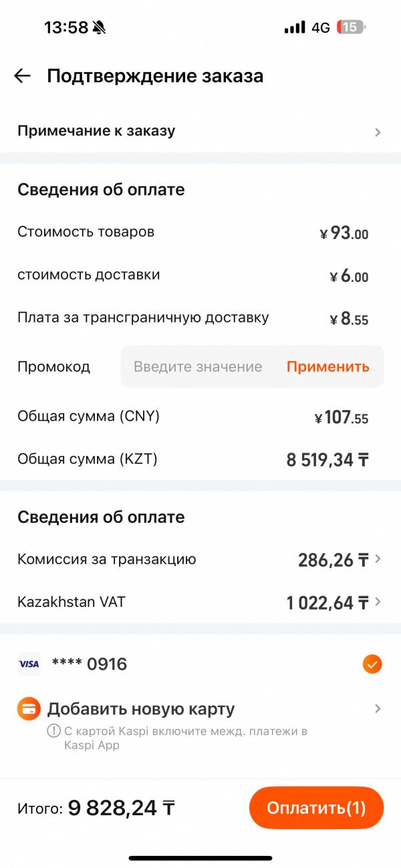Expand the Примечание к заказу row
Screen dimensions: 401x868
[x=378, y=132]
